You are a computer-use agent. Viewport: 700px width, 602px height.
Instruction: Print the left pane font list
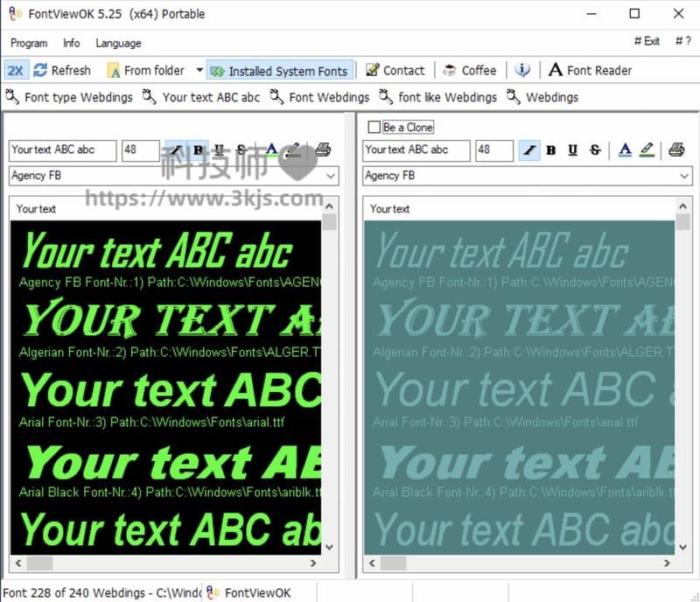(323, 150)
